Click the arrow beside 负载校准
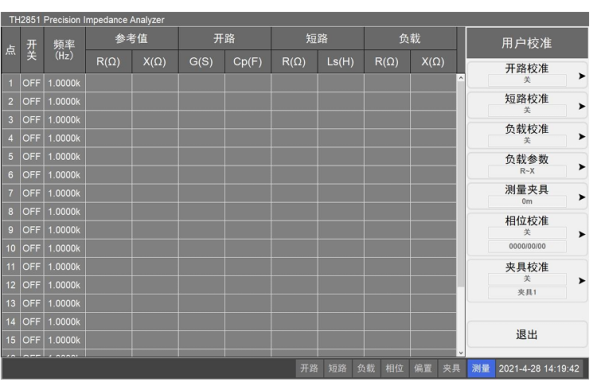This screenshot has width=601, height=387. pyautogui.click(x=581, y=136)
